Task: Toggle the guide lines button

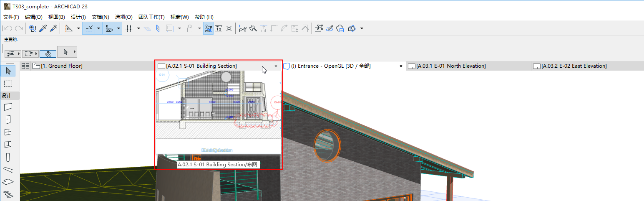Action: (88, 28)
